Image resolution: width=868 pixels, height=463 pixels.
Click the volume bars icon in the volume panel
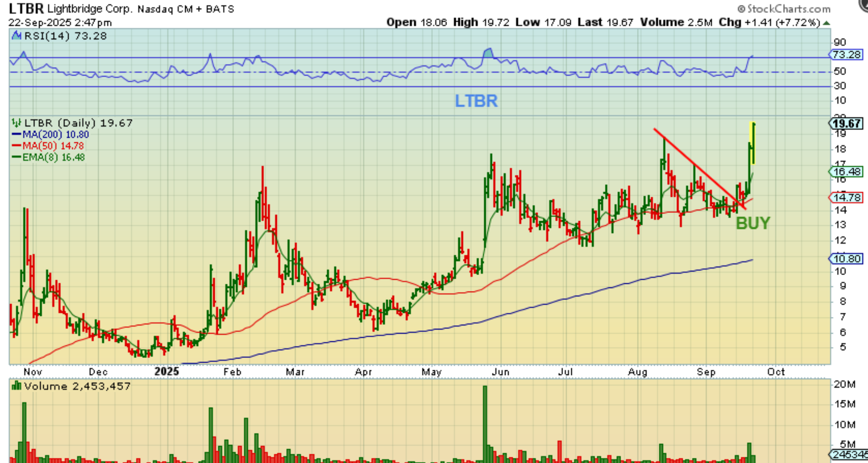point(17,386)
